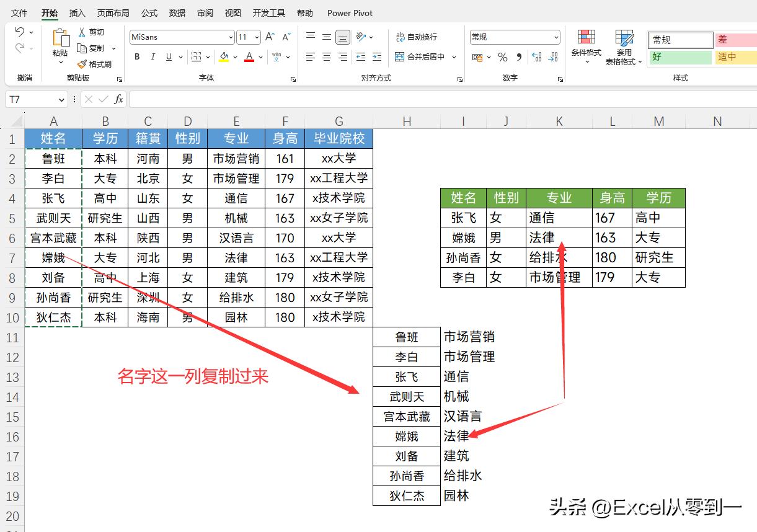This screenshot has height=532, width=757.
Task: Activate the Format Painter (格式刷)
Action: tap(82, 64)
